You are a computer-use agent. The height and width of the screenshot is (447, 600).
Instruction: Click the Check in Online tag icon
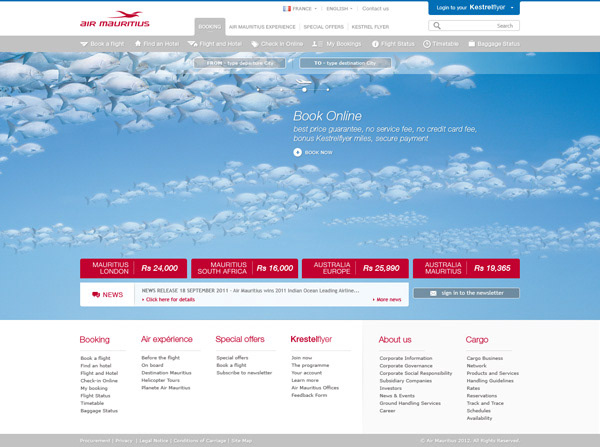point(254,44)
